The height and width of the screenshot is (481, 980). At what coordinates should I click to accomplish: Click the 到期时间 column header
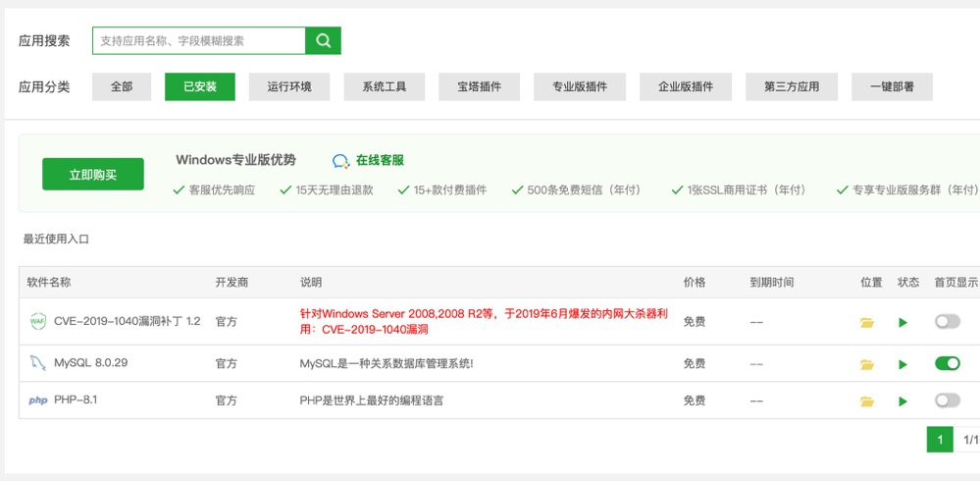[x=772, y=283]
